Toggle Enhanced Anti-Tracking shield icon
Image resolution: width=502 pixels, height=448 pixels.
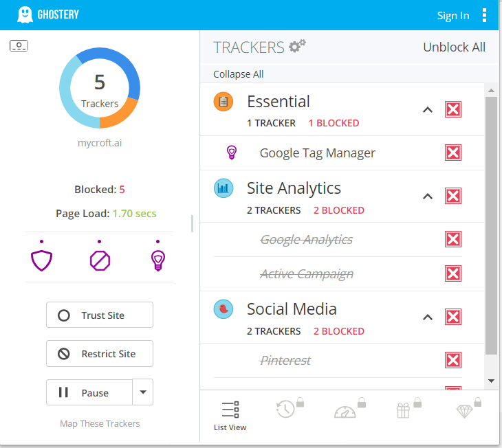[42, 260]
